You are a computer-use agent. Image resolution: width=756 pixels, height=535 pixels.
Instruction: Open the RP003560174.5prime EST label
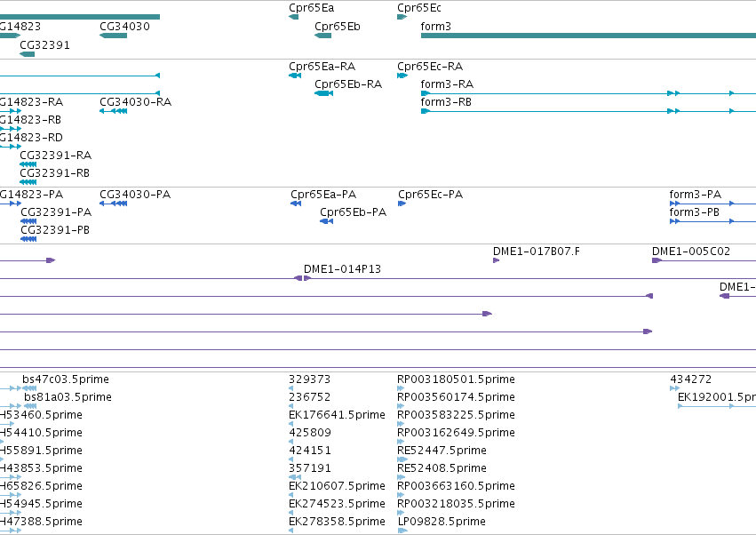click(x=456, y=397)
